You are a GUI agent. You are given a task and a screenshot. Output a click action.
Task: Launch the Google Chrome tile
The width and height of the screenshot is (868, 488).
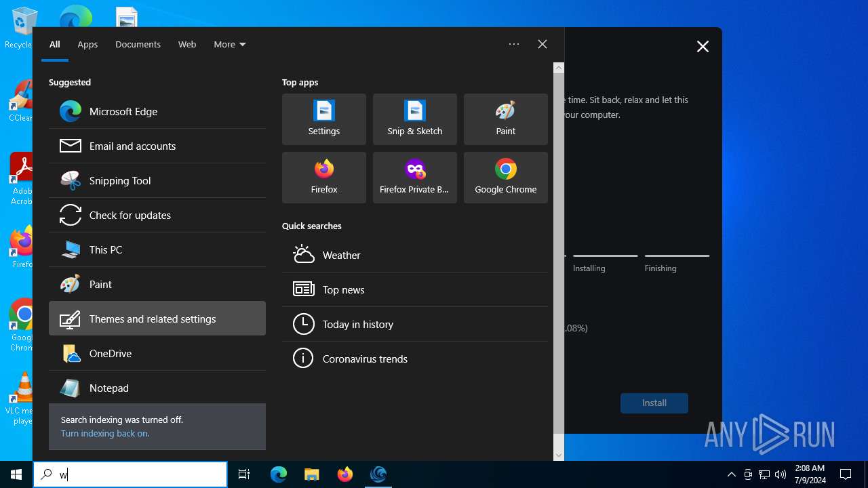coord(506,178)
